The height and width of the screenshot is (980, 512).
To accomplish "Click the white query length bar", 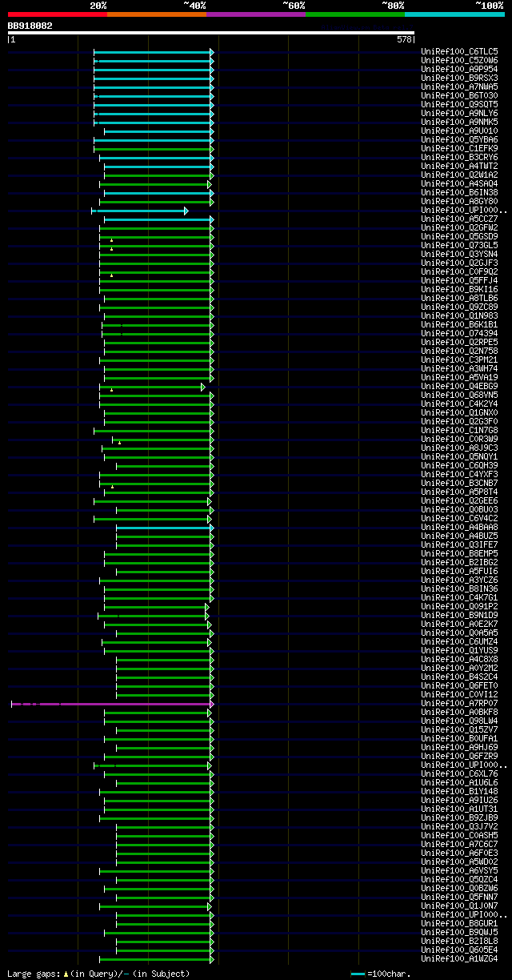I will point(211,33).
